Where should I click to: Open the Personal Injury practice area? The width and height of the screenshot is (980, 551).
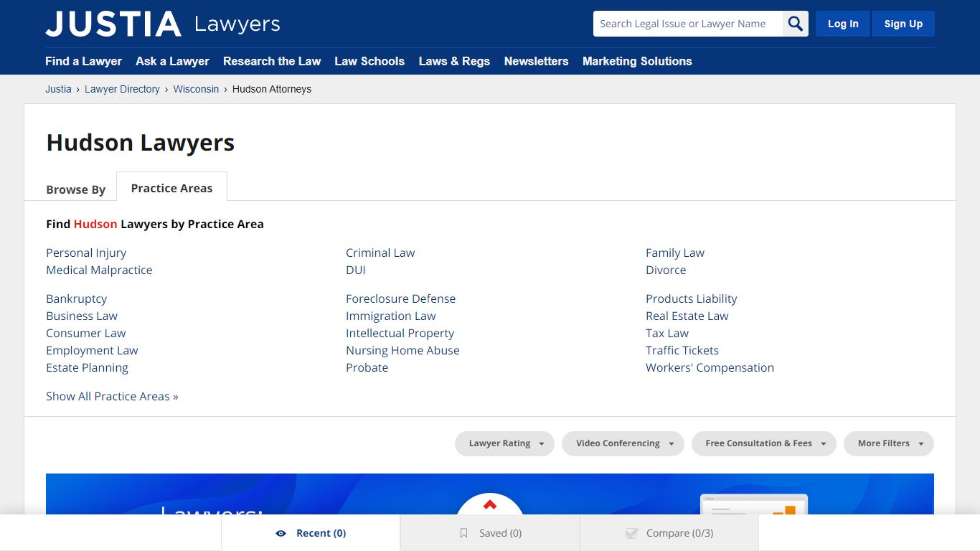pyautogui.click(x=86, y=253)
